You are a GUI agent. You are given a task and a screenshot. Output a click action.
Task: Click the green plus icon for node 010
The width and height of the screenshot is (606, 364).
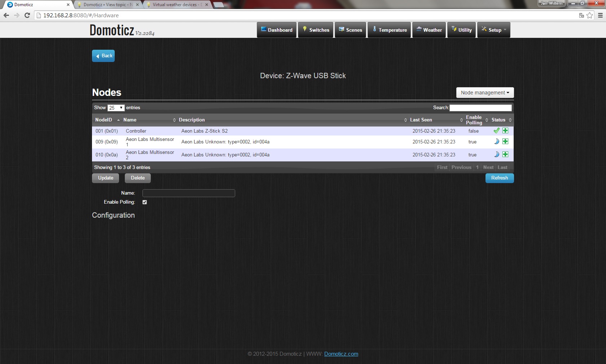click(505, 154)
